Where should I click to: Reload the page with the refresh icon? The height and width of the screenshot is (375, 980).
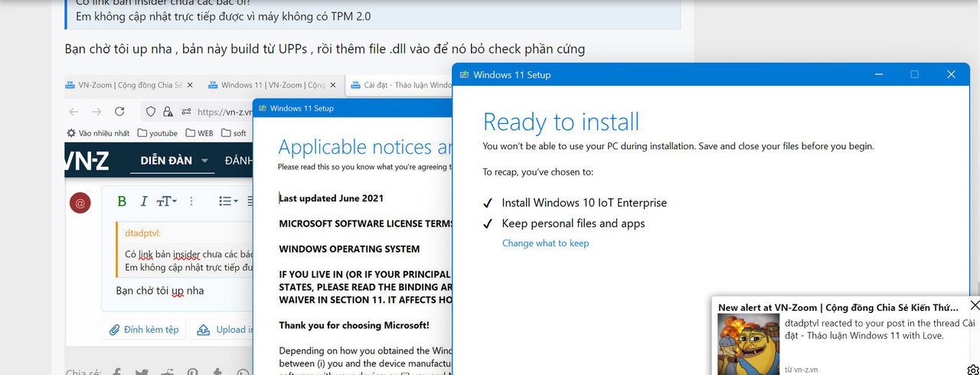point(119,111)
